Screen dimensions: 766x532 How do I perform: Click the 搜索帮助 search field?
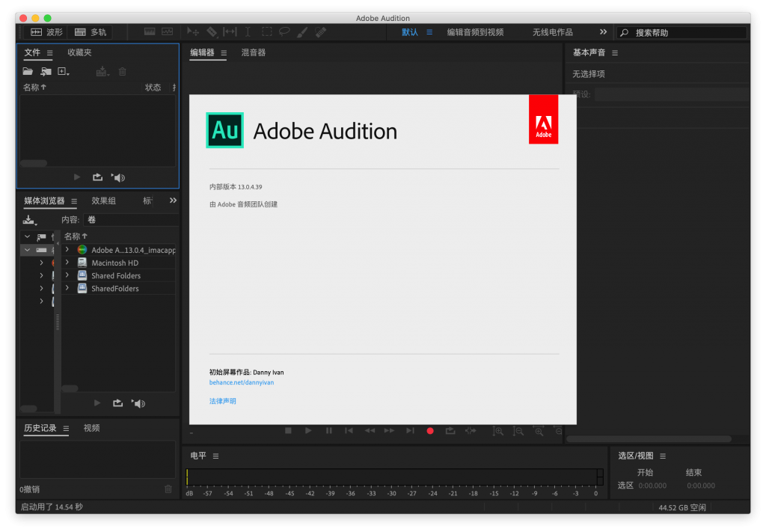coord(682,33)
